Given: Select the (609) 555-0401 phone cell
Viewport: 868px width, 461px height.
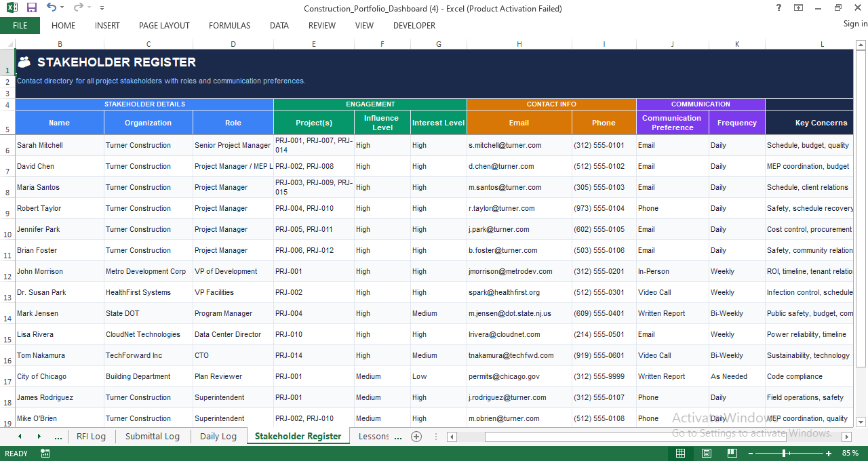Looking at the screenshot, I should [604, 314].
